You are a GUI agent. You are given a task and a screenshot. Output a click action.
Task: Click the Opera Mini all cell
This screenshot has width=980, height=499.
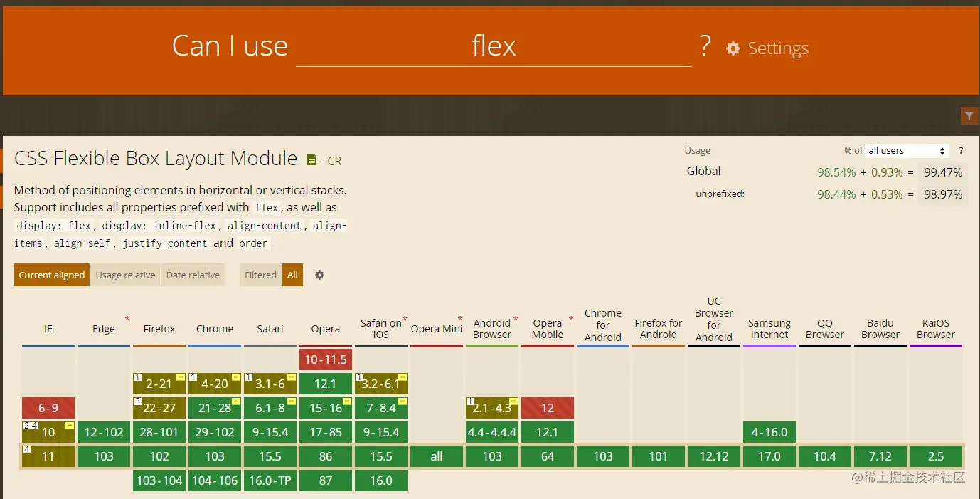point(437,456)
